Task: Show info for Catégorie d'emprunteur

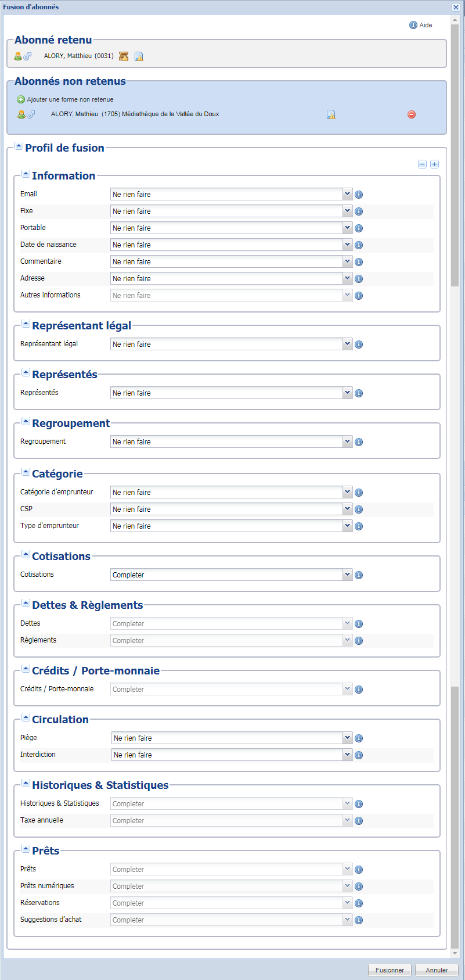Action: point(359,493)
